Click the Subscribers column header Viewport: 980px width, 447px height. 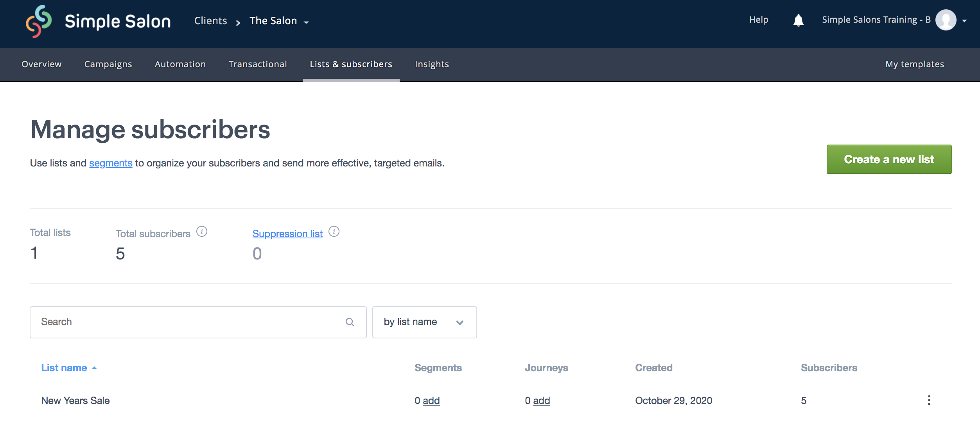click(x=829, y=368)
